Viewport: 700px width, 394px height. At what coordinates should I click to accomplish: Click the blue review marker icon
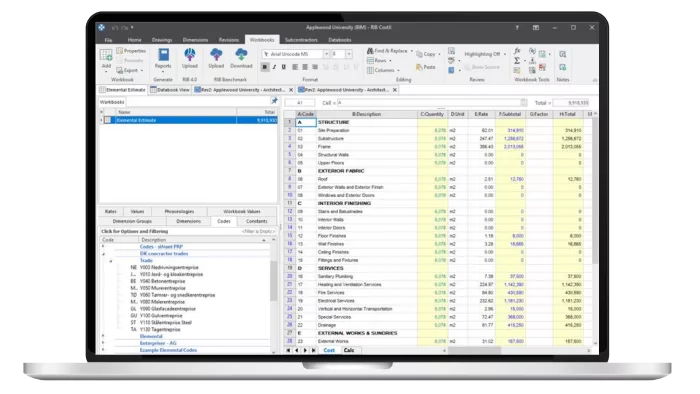coord(452,71)
